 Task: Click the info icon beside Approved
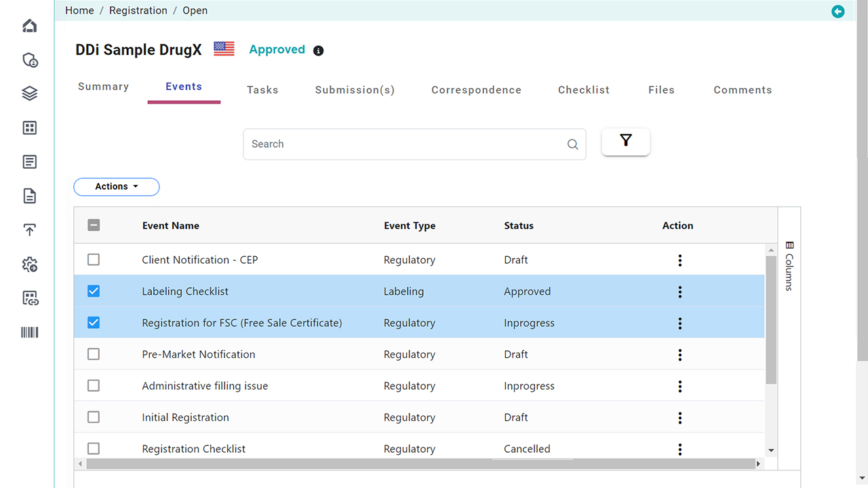318,51
